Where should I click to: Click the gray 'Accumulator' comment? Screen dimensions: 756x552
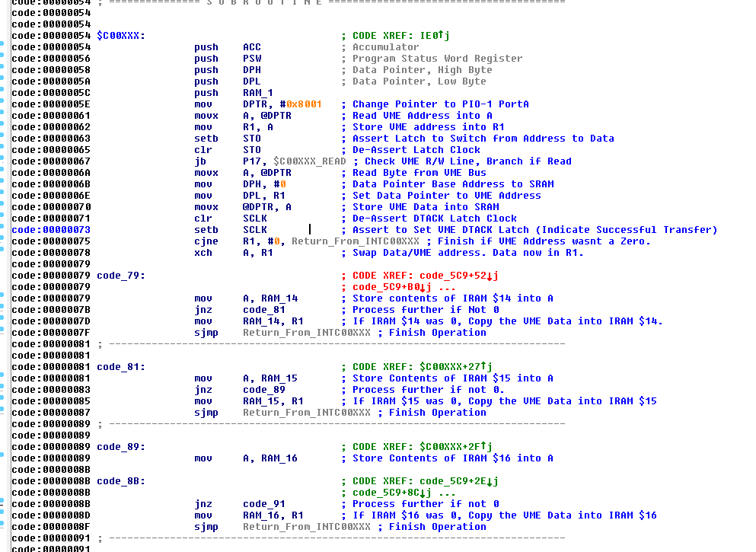(x=386, y=47)
